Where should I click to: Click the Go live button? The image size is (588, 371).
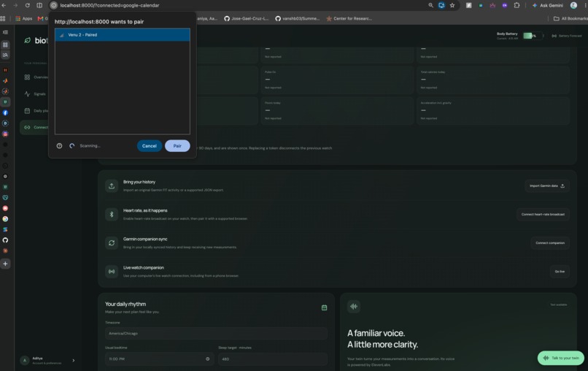pyautogui.click(x=560, y=272)
